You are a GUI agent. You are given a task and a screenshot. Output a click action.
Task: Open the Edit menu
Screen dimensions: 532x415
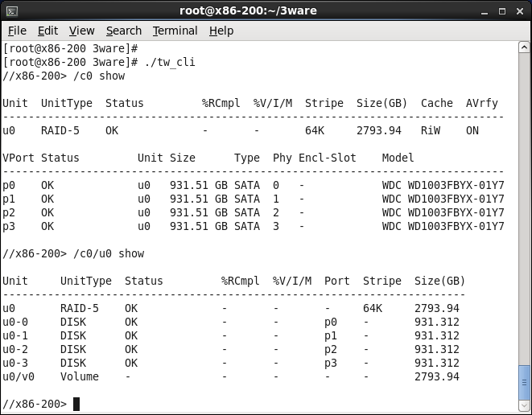47,31
